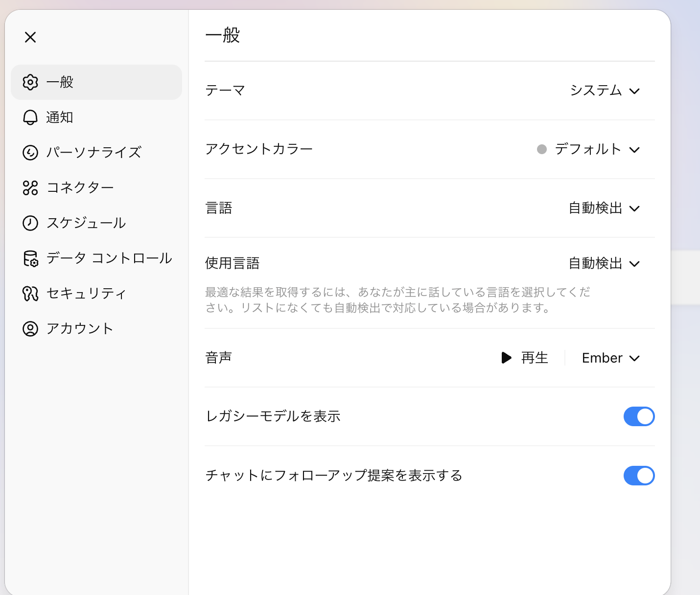This screenshot has width=700, height=595.
Task: Click the gray アクセントカラー デフォルト swatch
Action: pyautogui.click(x=542, y=149)
